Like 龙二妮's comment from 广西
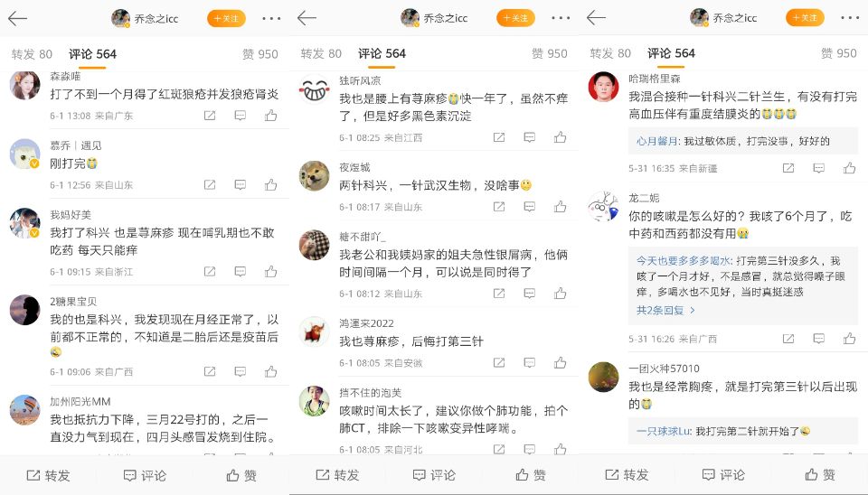Image resolution: width=868 pixels, height=495 pixels. coord(850,339)
